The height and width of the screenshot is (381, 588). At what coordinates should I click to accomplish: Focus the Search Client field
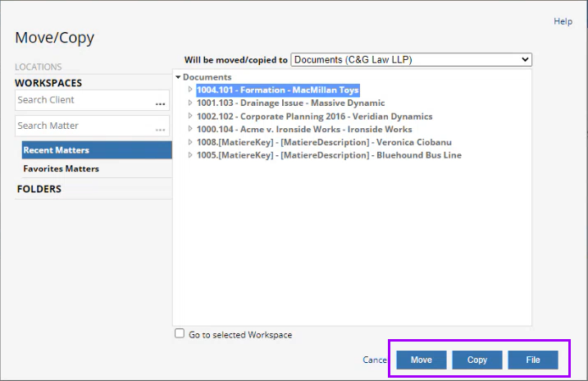[84, 100]
